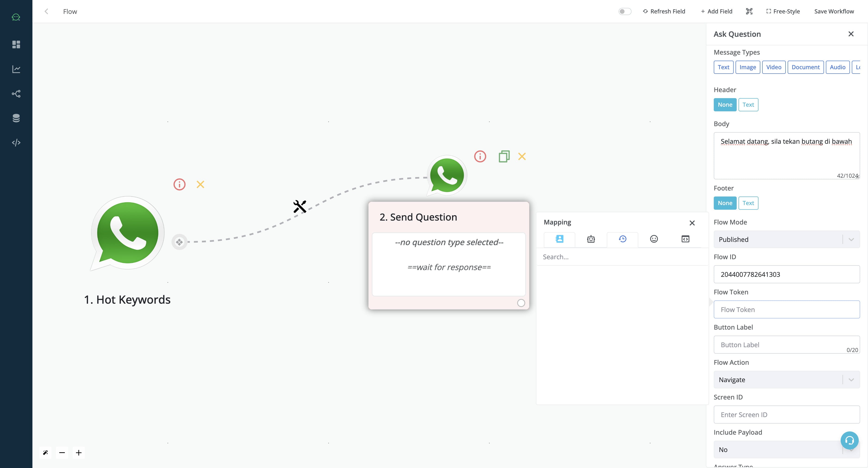Viewport: 868px width, 468px height.
Task: Click the chatbot logo in the sidebar
Action: coord(16,17)
